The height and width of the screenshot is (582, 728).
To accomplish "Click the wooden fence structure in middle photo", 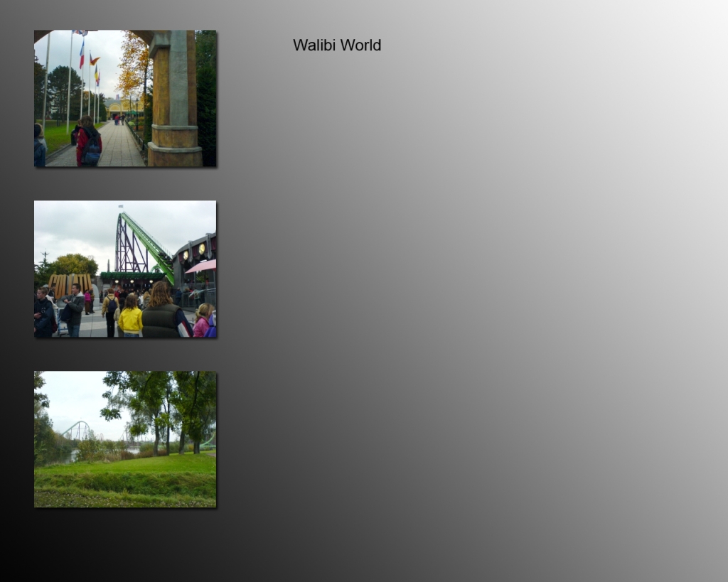I will (x=70, y=284).
